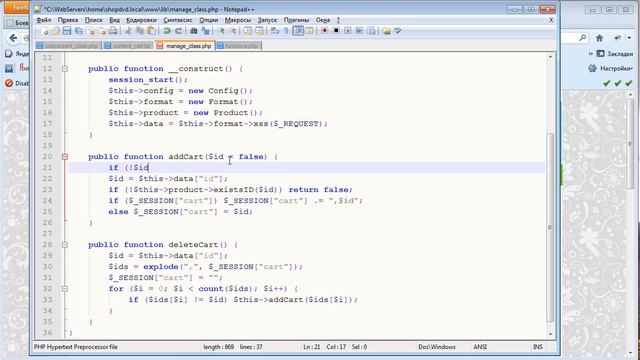Click the editor scrollbar down arrow

(550, 334)
